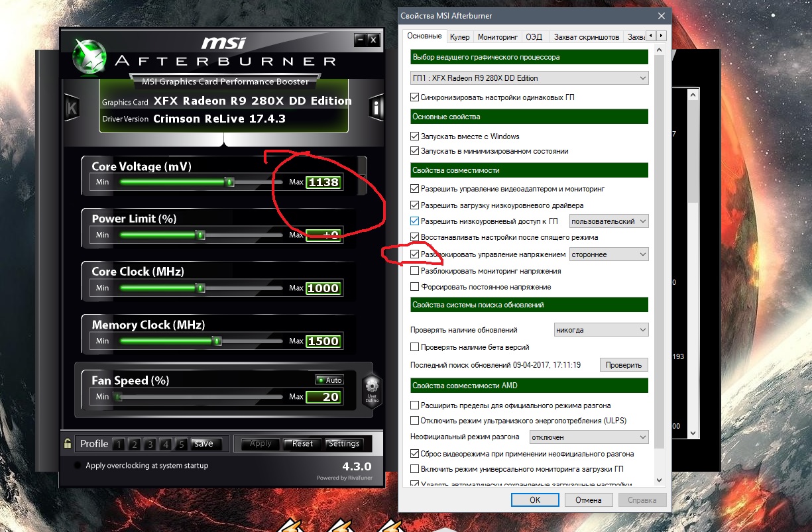Click the Memory Clock slider handle

pos(217,341)
